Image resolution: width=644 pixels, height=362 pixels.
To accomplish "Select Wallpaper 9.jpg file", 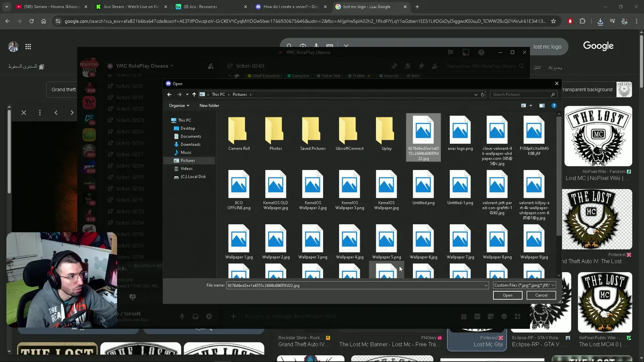I will coord(534,242).
